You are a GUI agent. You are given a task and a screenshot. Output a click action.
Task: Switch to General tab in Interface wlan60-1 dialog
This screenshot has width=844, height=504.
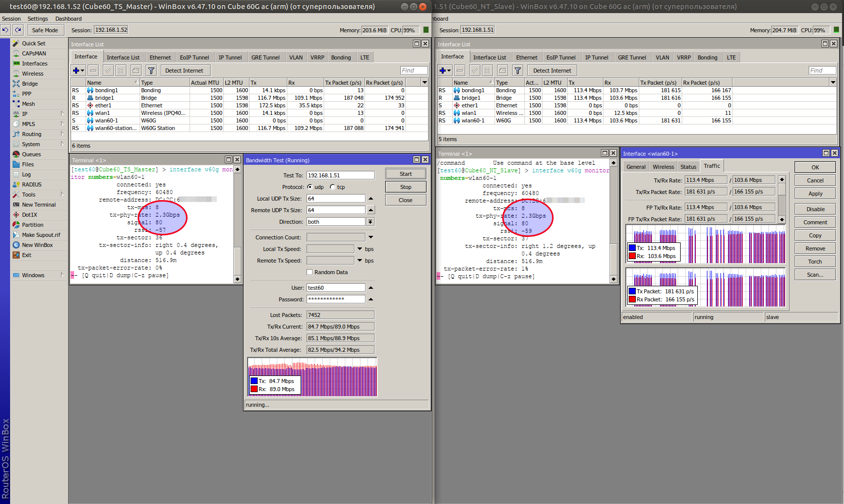click(636, 167)
